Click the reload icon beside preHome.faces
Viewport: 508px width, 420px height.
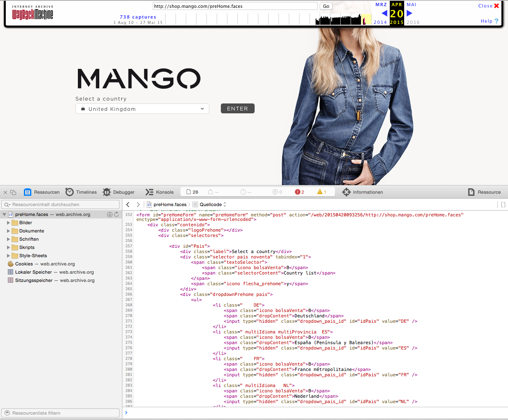[x=117, y=214]
